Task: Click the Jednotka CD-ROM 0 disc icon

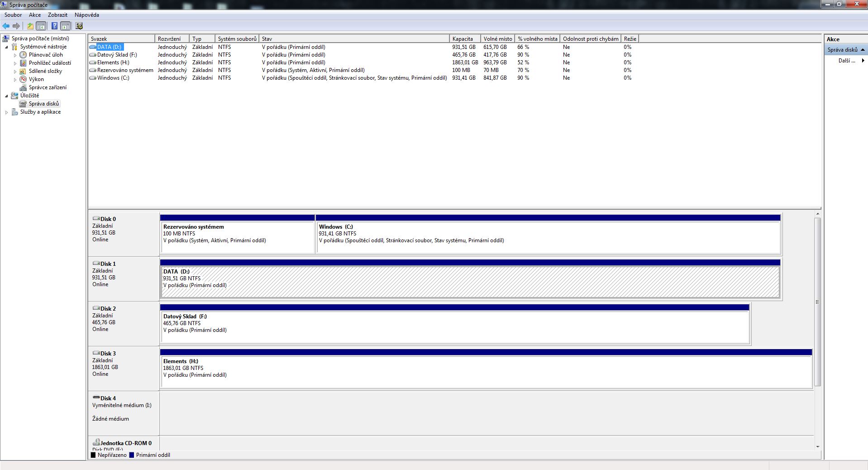Action: pyautogui.click(x=96, y=442)
